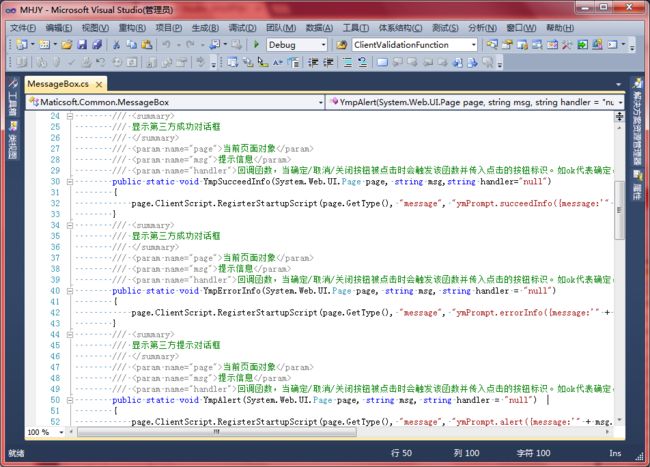Collapse the YmpSucceedInfo method at line 30
Image resolution: width=650 pixels, height=467 pixels.
point(70,181)
